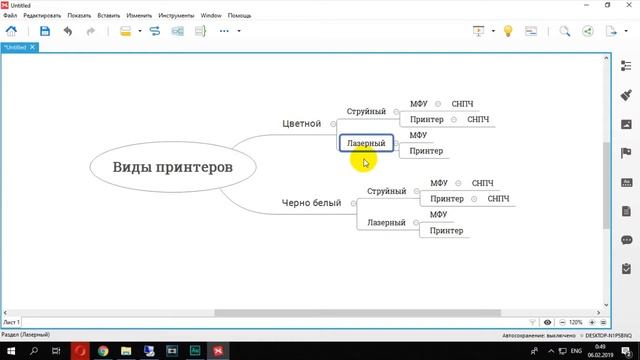The image size is (640, 360).
Task: Add a relationship line
Action: [x=155, y=31]
